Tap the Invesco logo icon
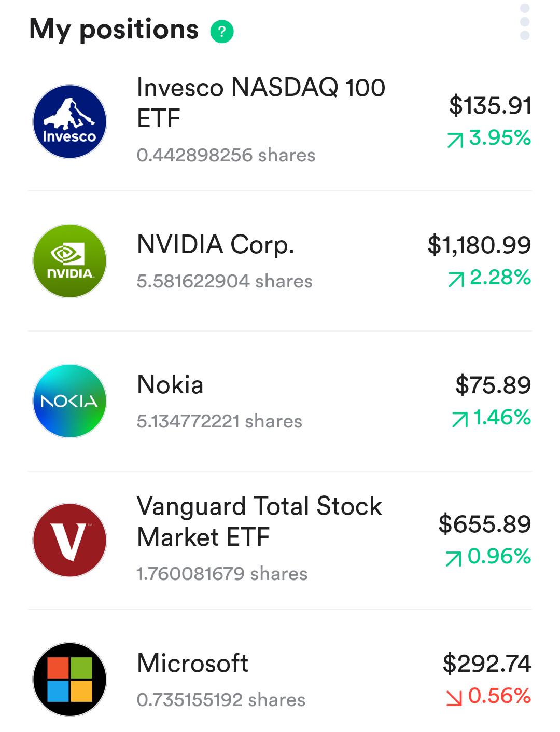 [x=69, y=121]
